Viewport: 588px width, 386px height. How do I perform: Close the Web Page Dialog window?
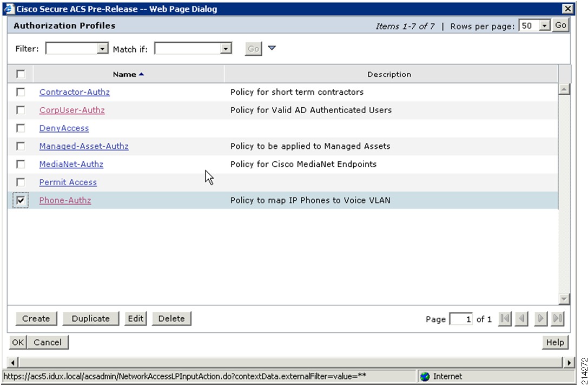click(568, 9)
